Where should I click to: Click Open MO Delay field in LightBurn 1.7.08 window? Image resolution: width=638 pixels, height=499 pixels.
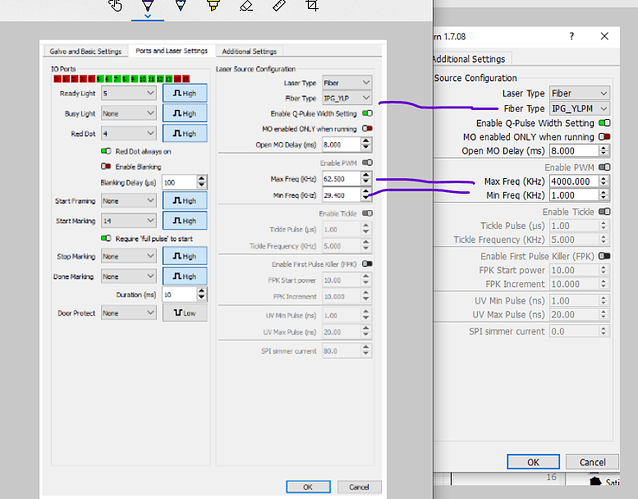pyautogui.click(x=574, y=151)
